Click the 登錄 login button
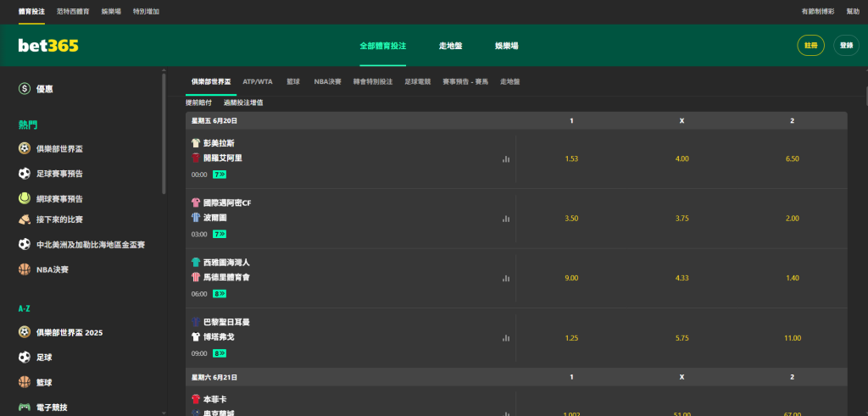Viewport: 868px width, 416px height. (x=847, y=46)
